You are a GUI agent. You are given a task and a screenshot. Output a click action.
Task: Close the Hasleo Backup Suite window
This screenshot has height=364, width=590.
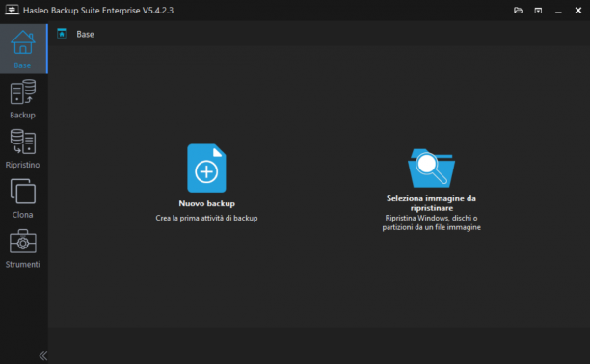coord(578,11)
